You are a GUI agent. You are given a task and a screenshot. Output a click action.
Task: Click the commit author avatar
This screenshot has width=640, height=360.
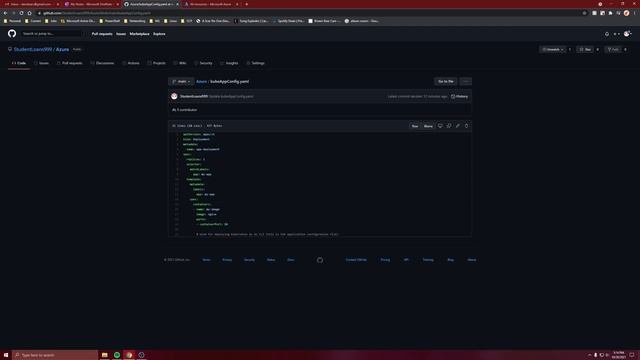coord(175,96)
